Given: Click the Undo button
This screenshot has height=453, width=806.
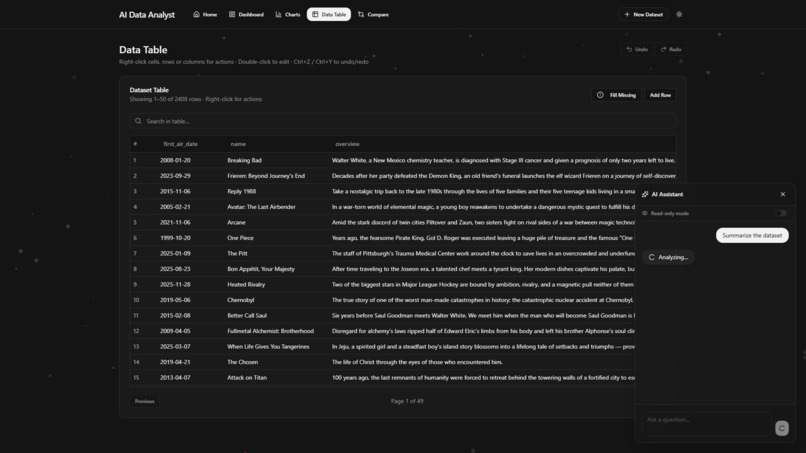Looking at the screenshot, I should tap(637, 49).
